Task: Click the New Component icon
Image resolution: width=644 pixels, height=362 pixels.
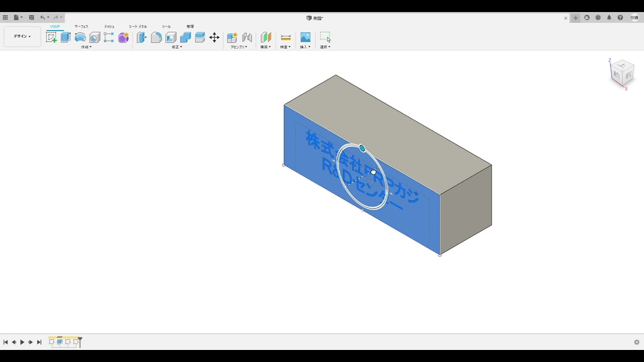Action: [232, 37]
